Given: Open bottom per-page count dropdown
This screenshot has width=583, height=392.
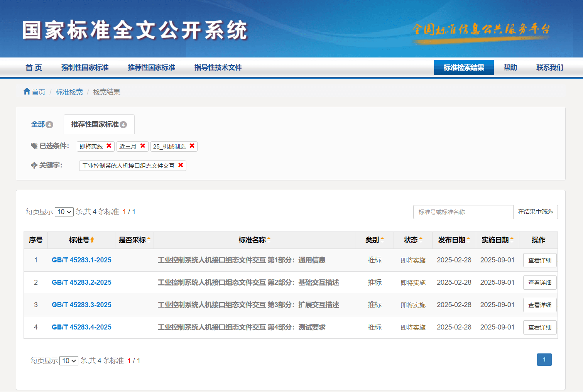Looking at the screenshot, I should 69,361.
